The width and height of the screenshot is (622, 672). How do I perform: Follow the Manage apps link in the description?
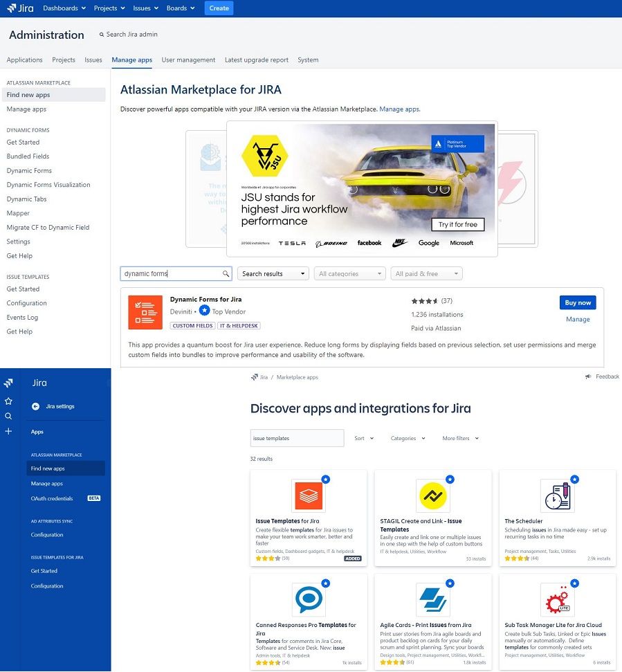pyautogui.click(x=399, y=109)
